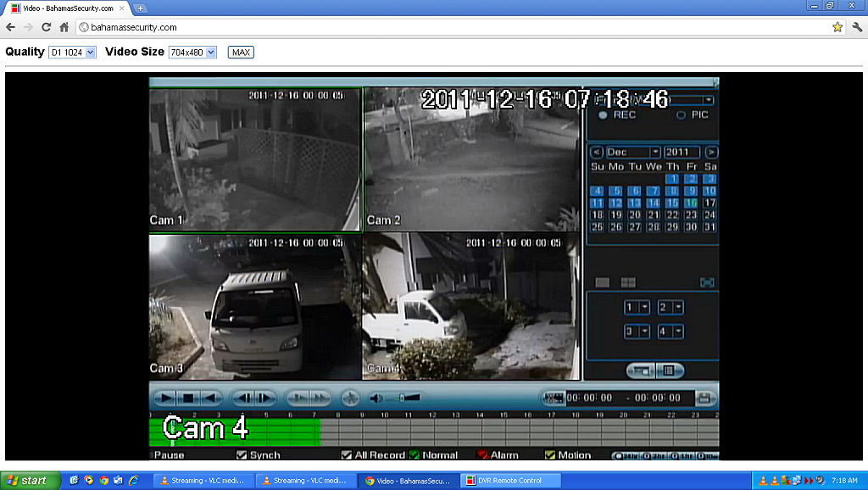Screen dimensions: 868x490
Task: Stop DVR playback with the stop button
Action: click(188, 398)
